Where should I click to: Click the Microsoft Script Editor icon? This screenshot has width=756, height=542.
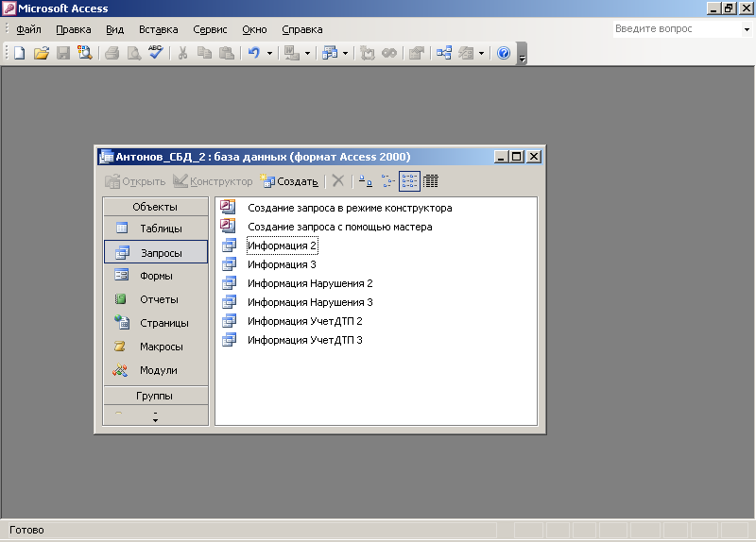[389, 53]
